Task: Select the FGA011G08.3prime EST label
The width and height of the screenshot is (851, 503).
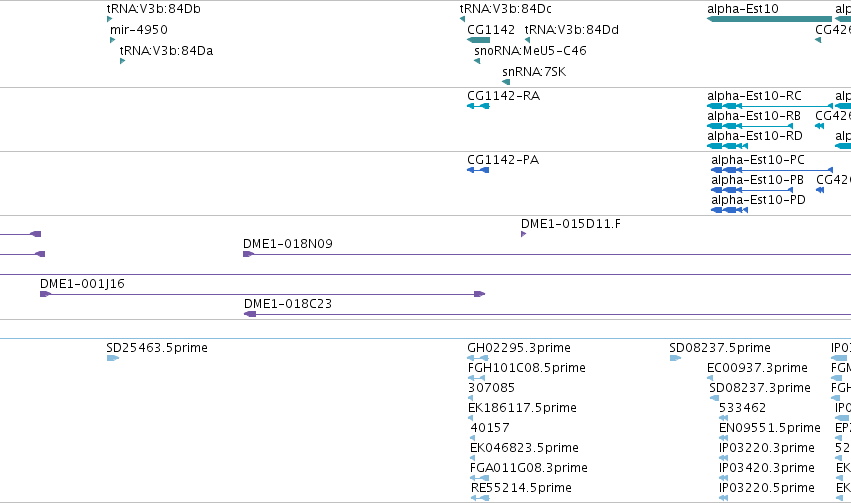Action: click(529, 468)
